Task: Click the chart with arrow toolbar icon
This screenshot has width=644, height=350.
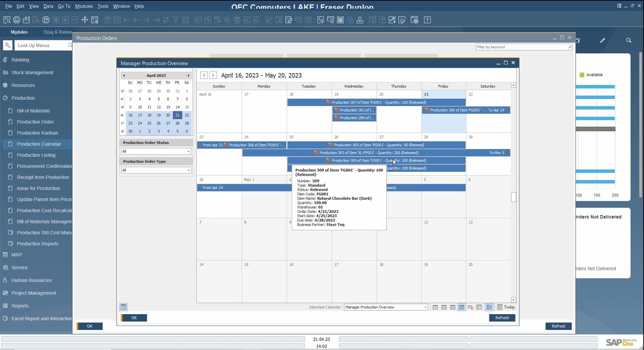Action: tap(392, 20)
